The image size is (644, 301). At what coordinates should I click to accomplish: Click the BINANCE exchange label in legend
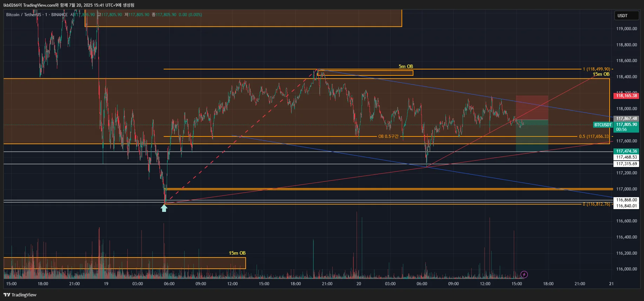tap(59, 15)
